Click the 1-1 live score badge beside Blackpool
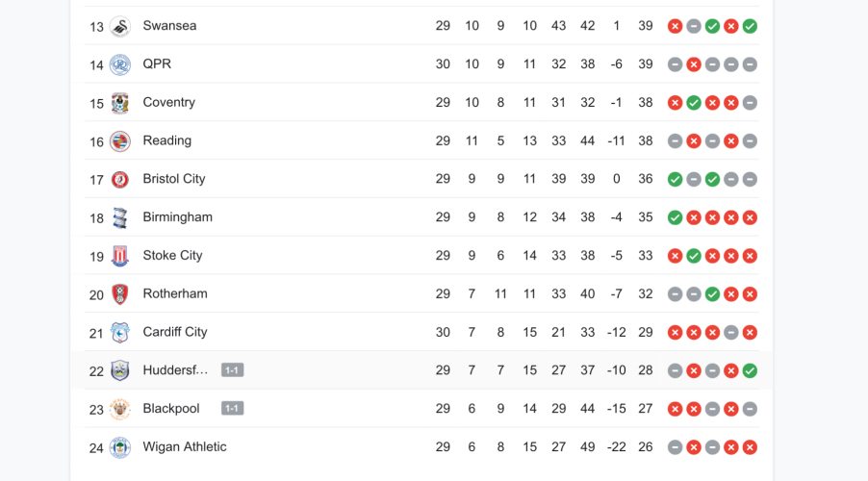 click(232, 409)
